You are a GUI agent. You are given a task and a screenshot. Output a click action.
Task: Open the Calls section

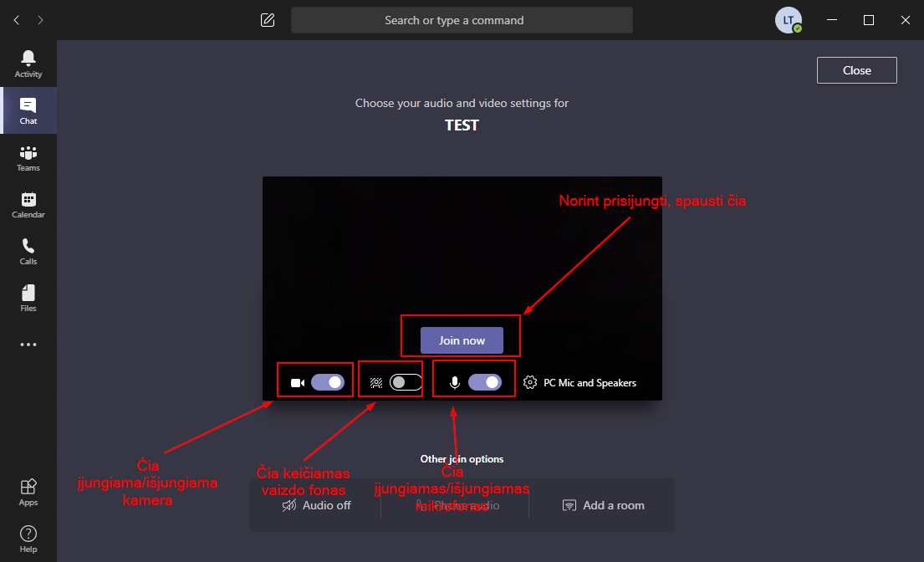coord(28,252)
